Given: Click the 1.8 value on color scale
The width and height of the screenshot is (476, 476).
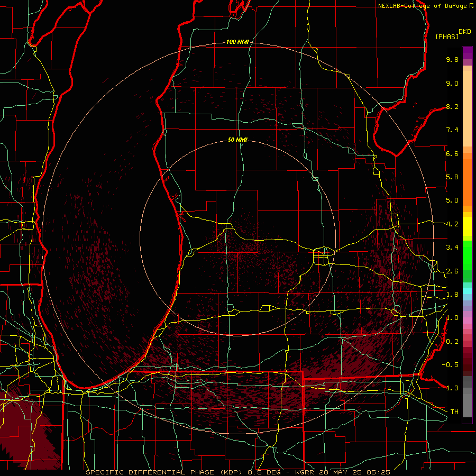Looking at the screenshot, I should [x=452, y=295].
